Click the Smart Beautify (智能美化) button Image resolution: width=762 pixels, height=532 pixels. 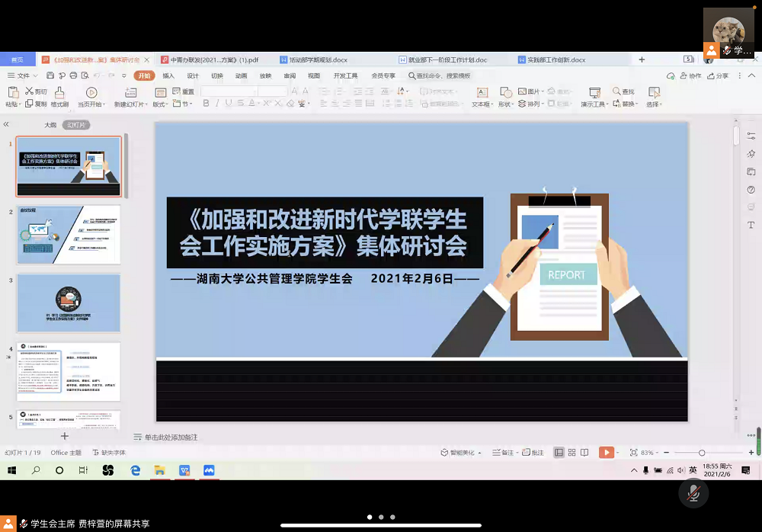(461, 453)
